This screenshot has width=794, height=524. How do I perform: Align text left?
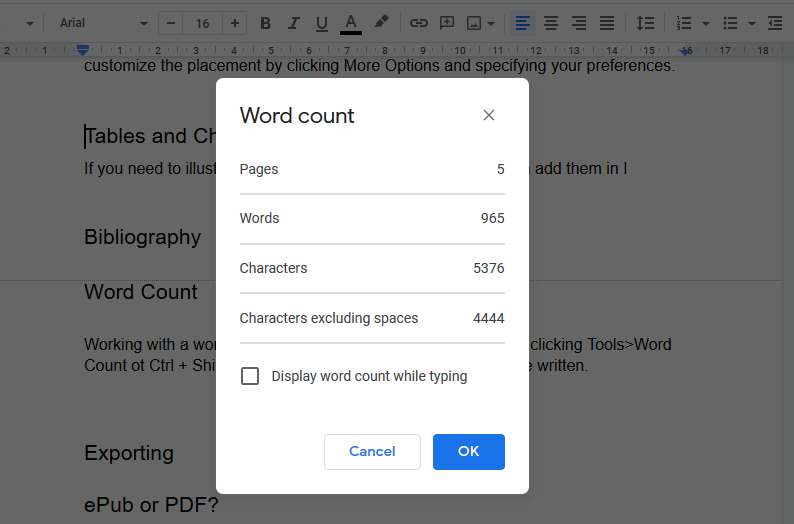pyautogui.click(x=523, y=23)
